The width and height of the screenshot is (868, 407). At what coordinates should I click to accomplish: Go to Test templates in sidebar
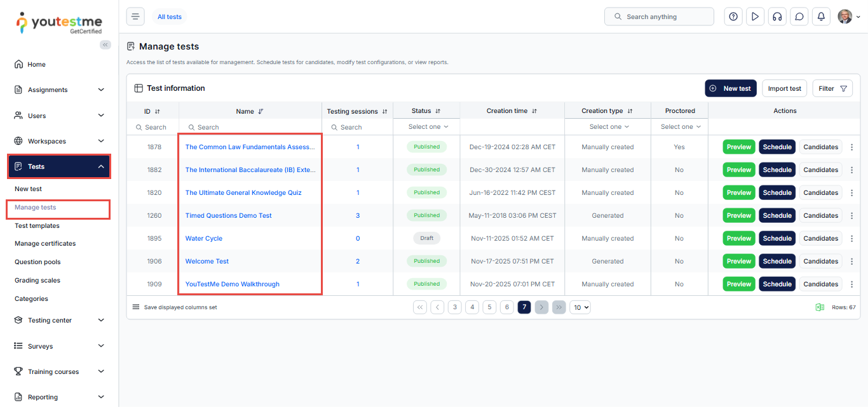coord(37,226)
